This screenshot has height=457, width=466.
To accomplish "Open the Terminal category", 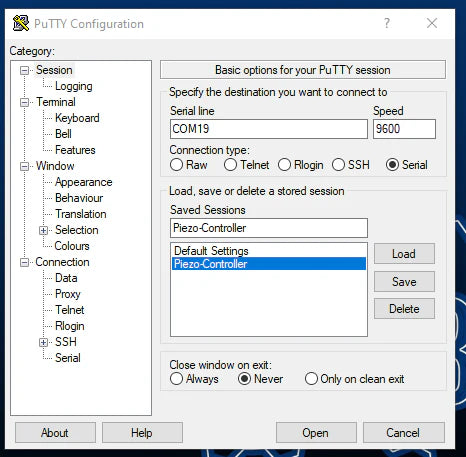I will (56, 102).
